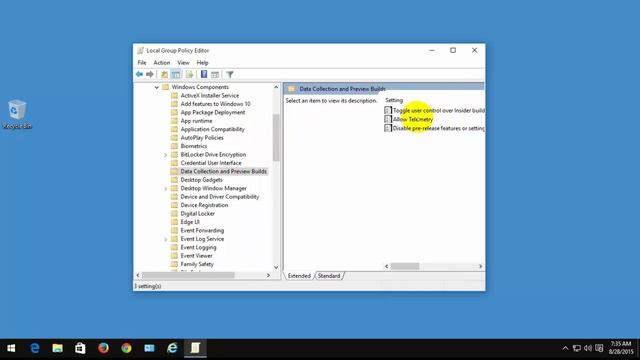Launch Internet Explorer from taskbar
640x360 pixels.
(x=172, y=348)
